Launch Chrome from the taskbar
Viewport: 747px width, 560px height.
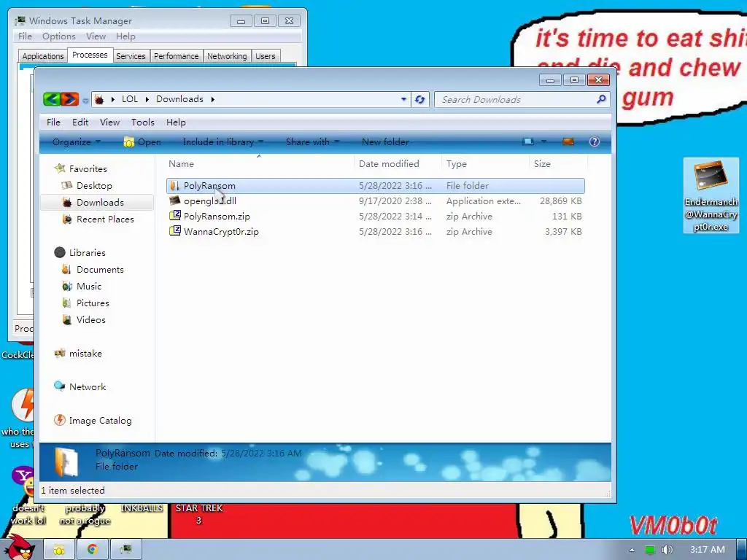coord(93,550)
